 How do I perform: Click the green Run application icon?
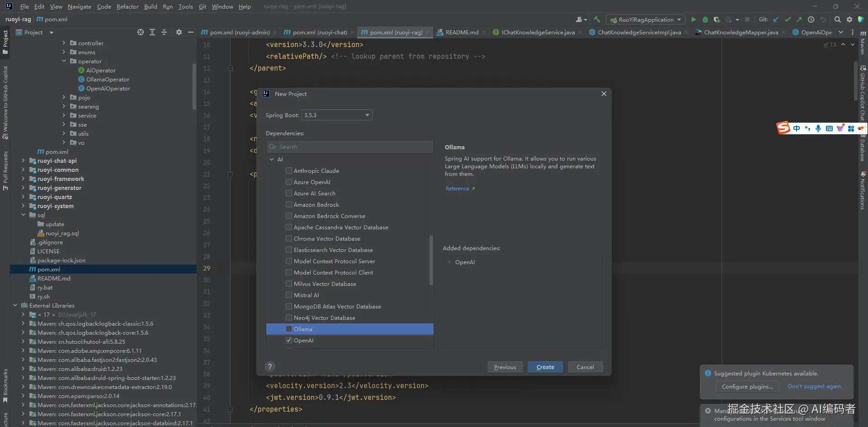(693, 19)
